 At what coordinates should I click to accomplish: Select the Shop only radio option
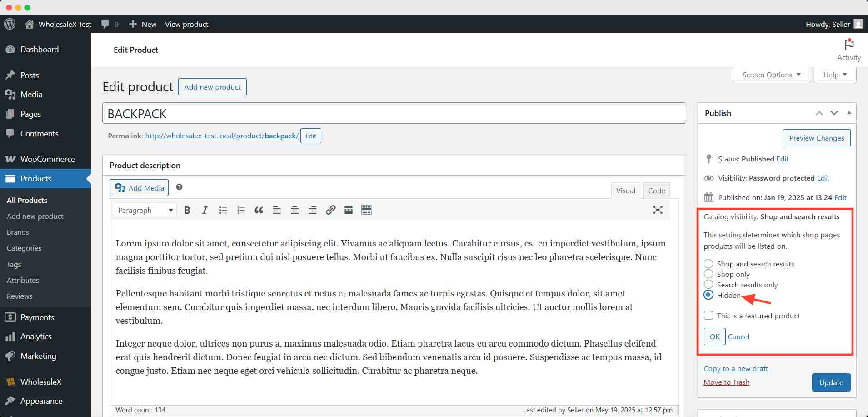[x=708, y=274]
